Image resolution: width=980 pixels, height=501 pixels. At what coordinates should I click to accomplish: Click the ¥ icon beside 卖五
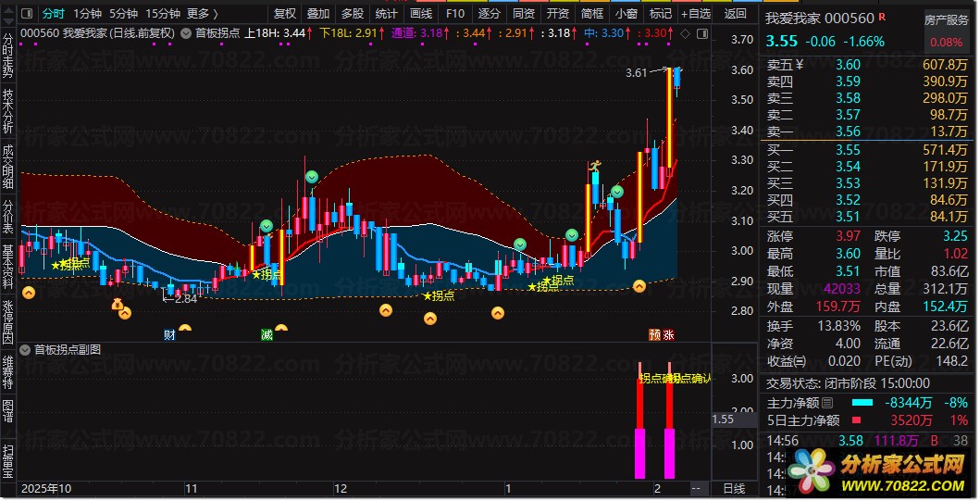(800, 65)
